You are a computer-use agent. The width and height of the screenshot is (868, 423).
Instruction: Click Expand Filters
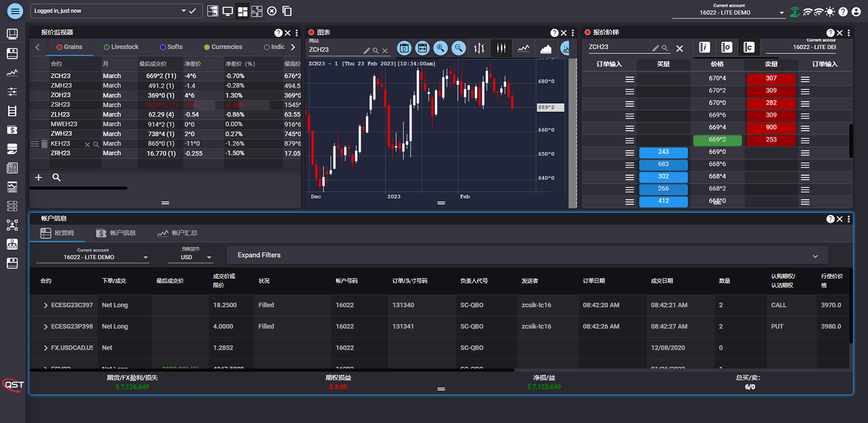pos(259,255)
